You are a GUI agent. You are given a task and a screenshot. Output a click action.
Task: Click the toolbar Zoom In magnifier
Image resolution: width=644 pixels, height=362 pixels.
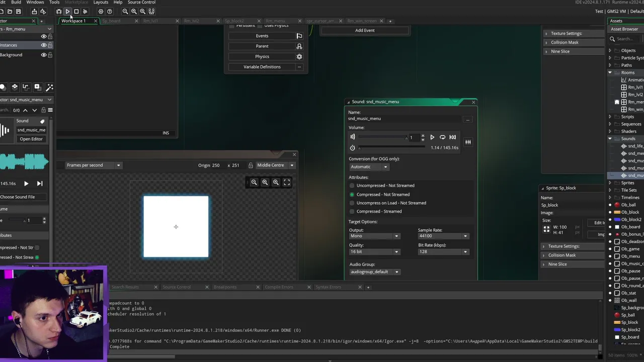pos(142,11)
